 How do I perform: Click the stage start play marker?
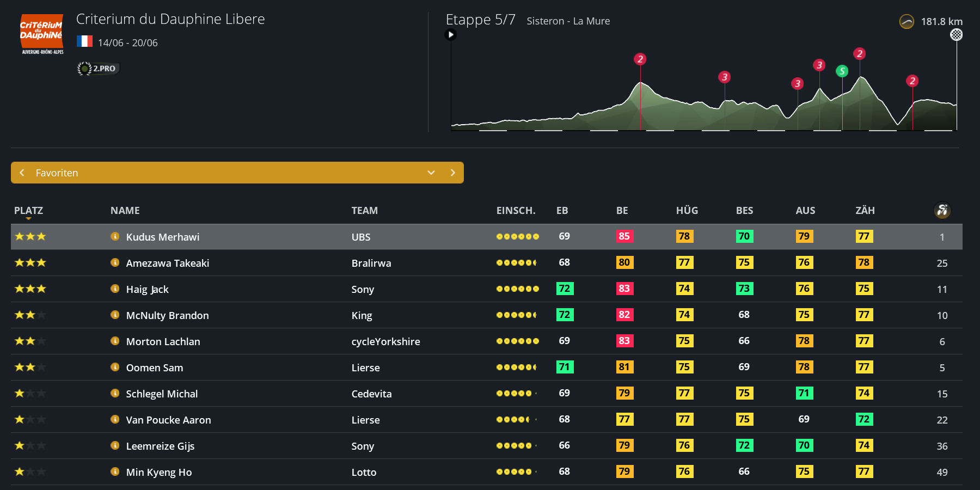coord(450,35)
